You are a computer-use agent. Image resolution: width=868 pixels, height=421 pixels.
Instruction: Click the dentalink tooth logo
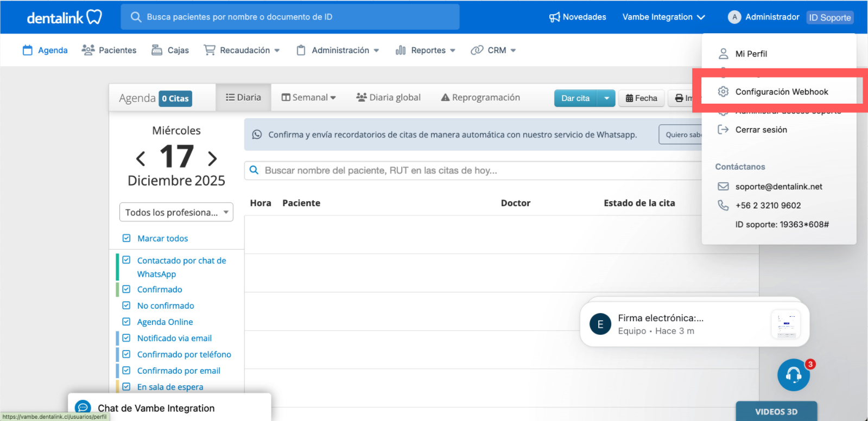(x=94, y=17)
